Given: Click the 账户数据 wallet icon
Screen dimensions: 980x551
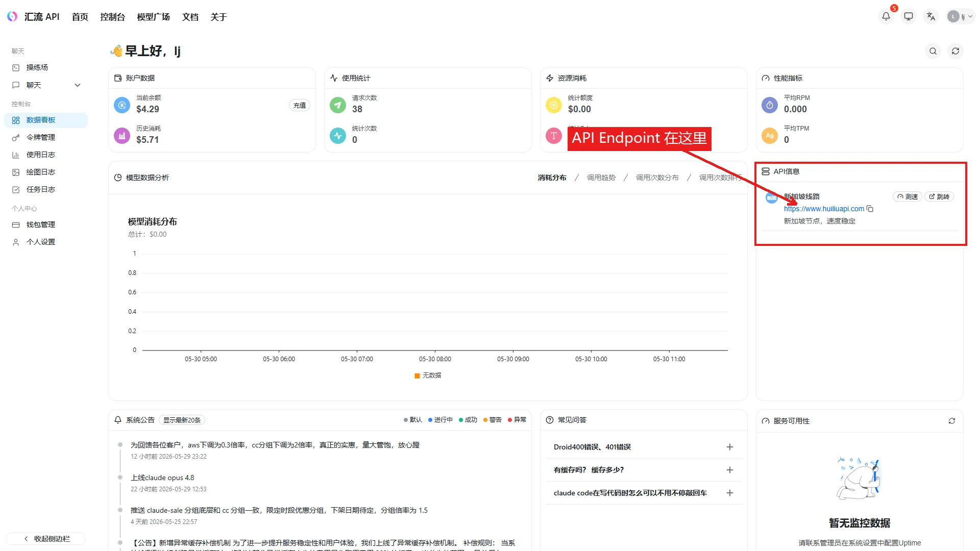Looking at the screenshot, I should 118,78.
